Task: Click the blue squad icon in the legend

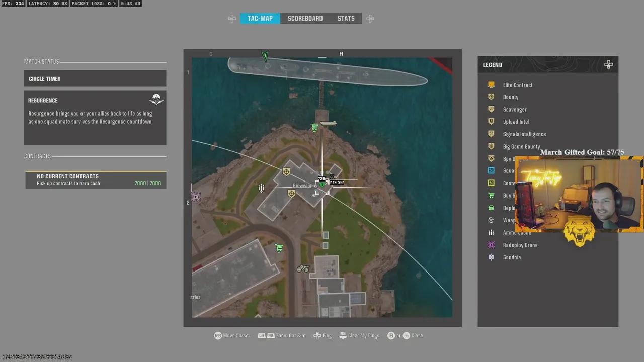Action: [x=491, y=171]
